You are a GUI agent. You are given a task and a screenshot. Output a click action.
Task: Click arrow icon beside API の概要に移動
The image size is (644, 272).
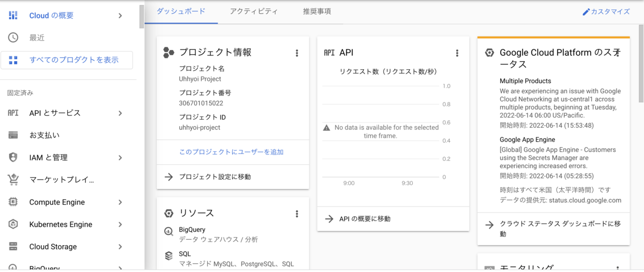click(x=329, y=218)
